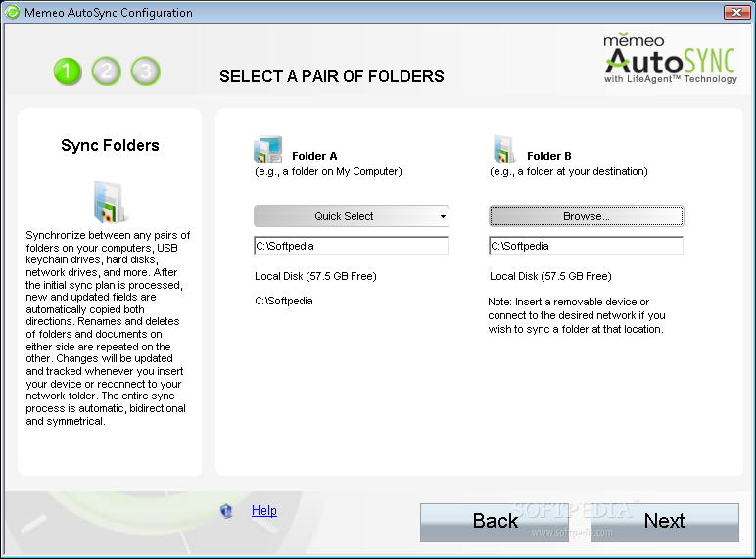Close the AutoSync Configuration window

(736, 12)
